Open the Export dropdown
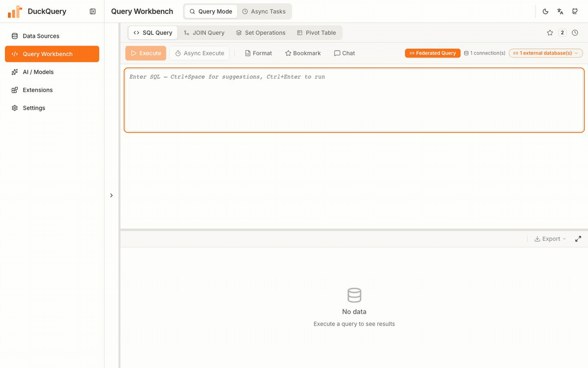The width and height of the screenshot is (588, 368). click(550, 239)
